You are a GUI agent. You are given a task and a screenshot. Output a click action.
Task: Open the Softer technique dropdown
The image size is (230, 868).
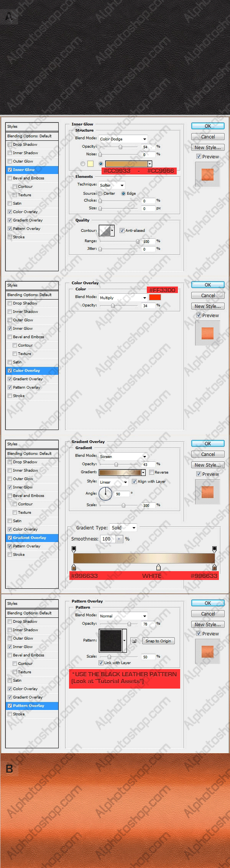pos(112,185)
